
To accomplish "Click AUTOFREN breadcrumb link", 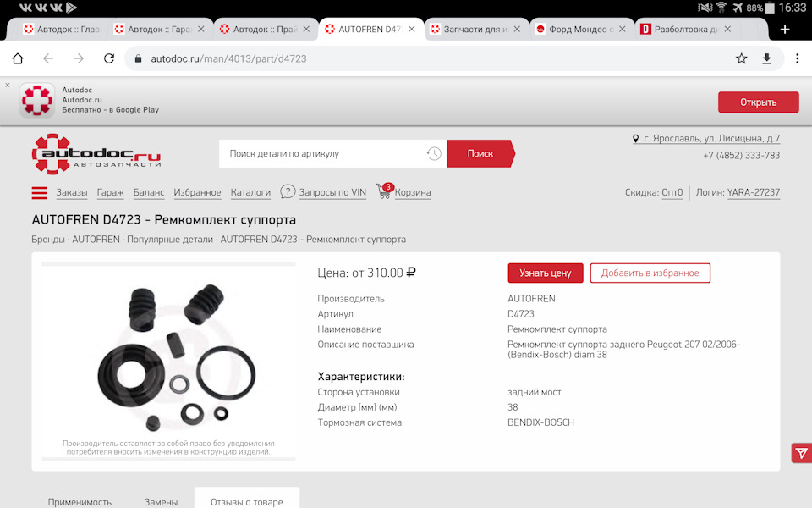I will 96,240.
